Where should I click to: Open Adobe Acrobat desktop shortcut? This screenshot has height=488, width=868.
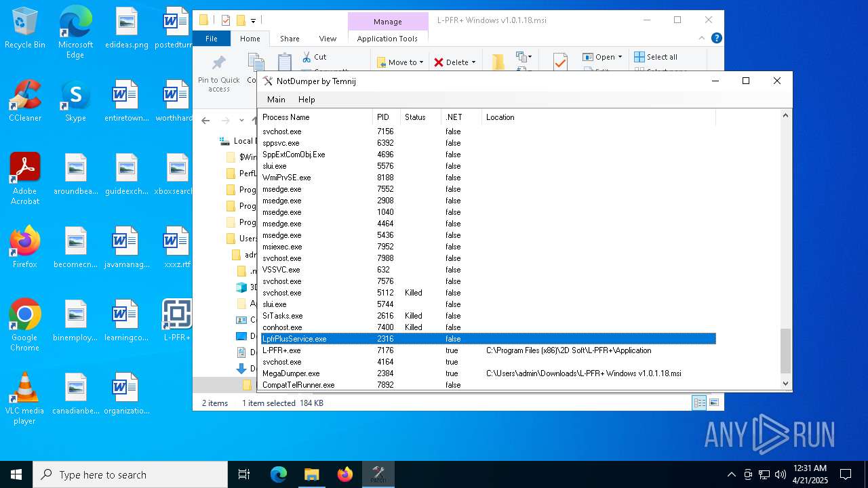click(25, 179)
